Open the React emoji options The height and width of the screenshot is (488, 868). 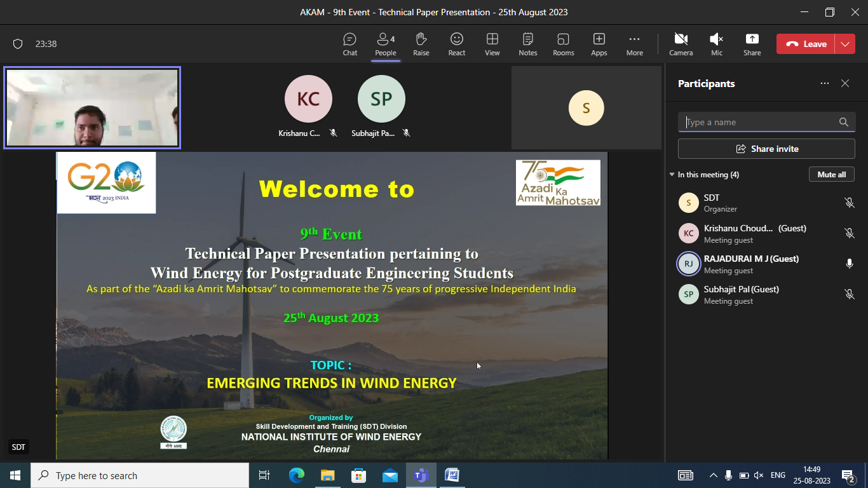pyautogui.click(x=456, y=44)
